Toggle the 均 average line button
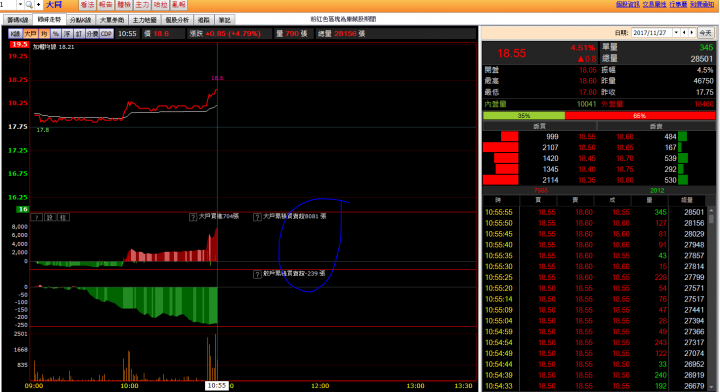720x392 pixels. 44,34
